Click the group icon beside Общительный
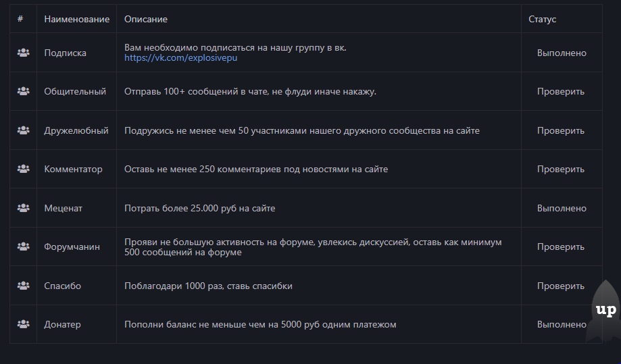This screenshot has height=364, width=621. 24,91
